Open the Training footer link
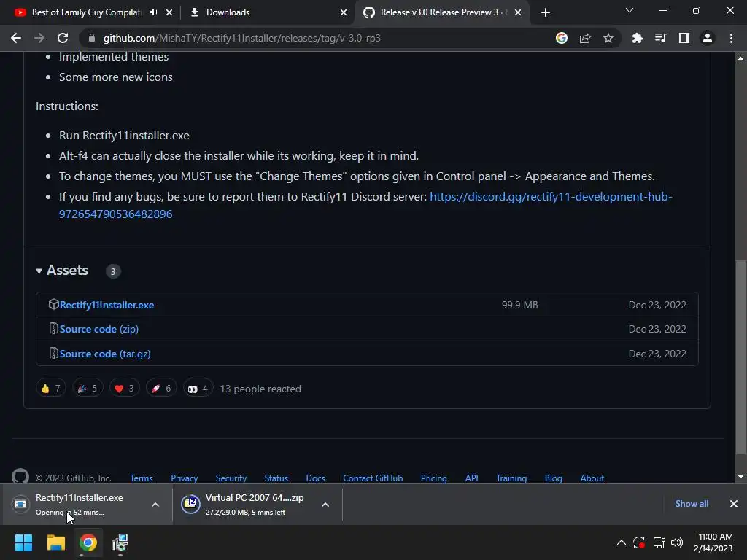 tap(511, 478)
